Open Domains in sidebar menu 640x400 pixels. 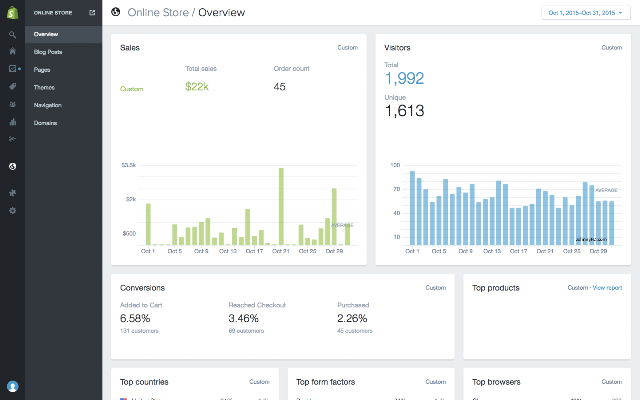[45, 123]
